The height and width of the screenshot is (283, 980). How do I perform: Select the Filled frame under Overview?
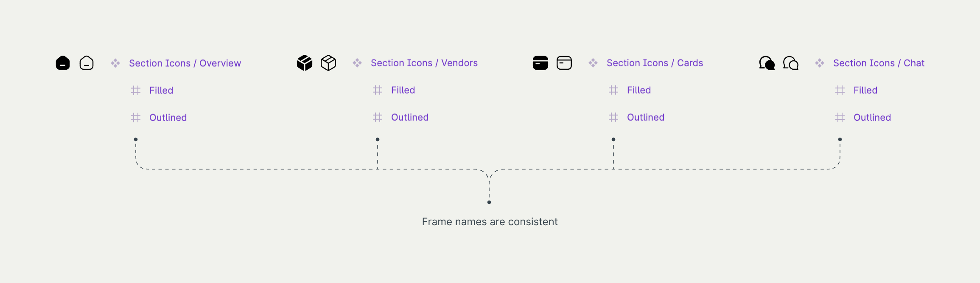pyautogui.click(x=161, y=91)
